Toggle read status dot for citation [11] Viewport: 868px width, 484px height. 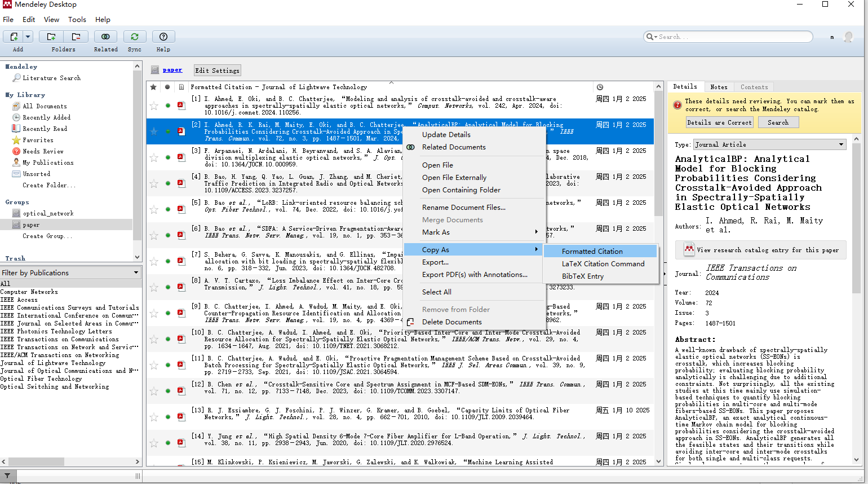coord(167,365)
